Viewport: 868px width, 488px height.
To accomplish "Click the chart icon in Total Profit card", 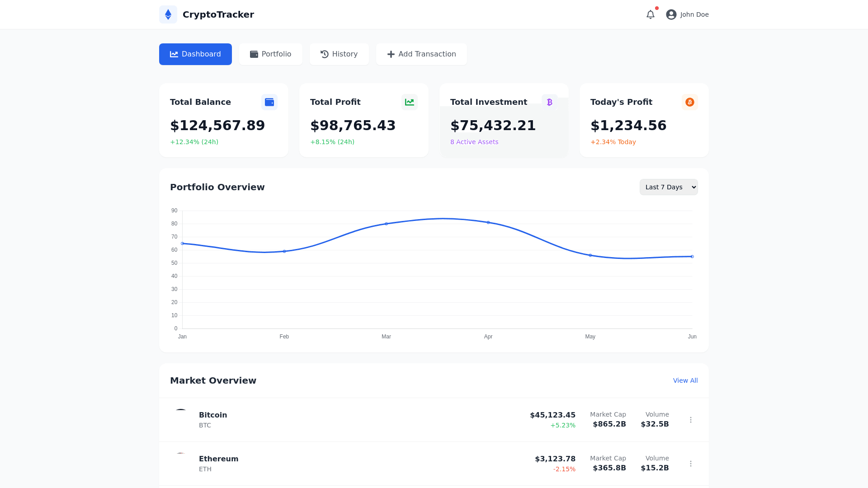I will [x=410, y=102].
